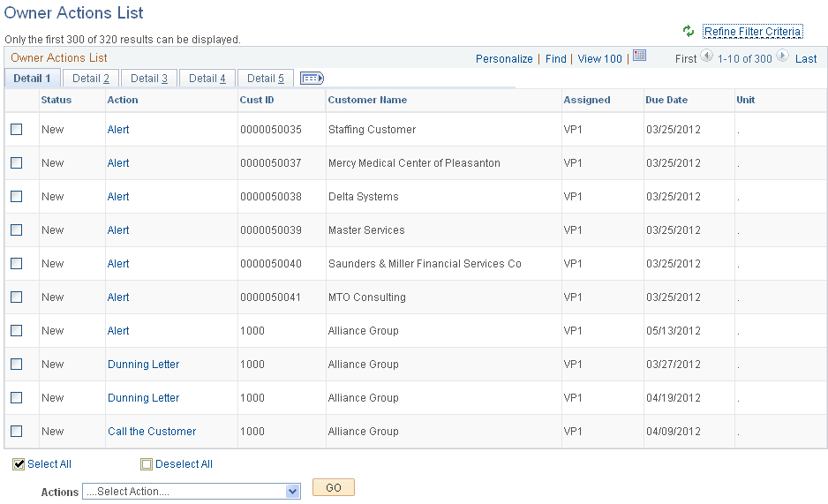
Task: Click the previous rows arrow icon
Action: 706,56
